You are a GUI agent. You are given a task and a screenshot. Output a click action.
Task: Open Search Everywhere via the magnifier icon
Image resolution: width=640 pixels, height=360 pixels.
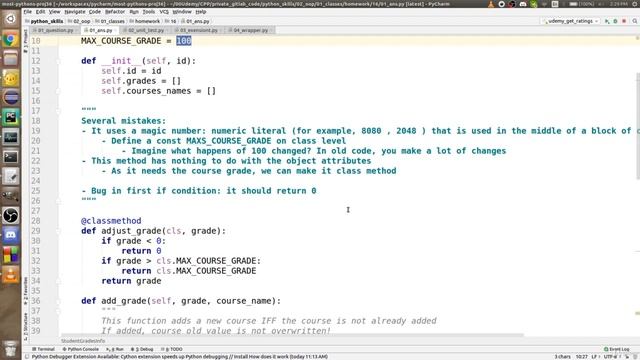pyautogui.click(x=635, y=21)
